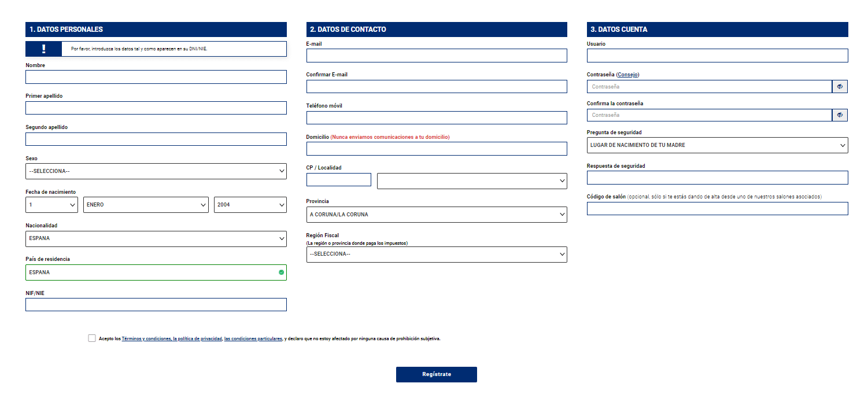Open las condiciones particulares link

tap(253, 339)
